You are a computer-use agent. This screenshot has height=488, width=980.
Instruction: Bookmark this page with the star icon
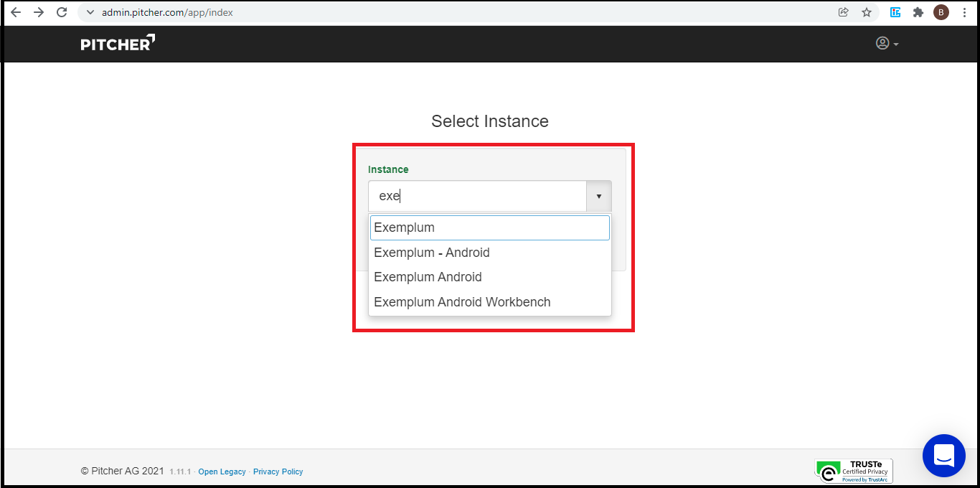(867, 12)
